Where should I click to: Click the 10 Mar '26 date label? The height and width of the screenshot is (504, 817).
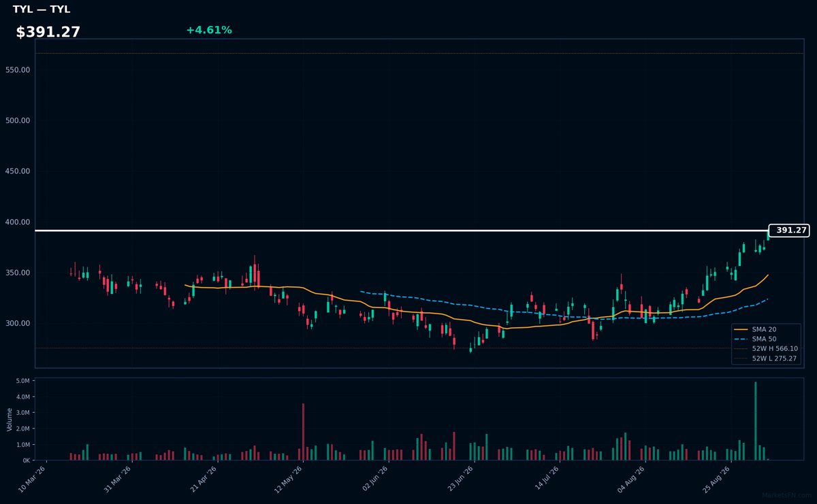[x=32, y=479]
